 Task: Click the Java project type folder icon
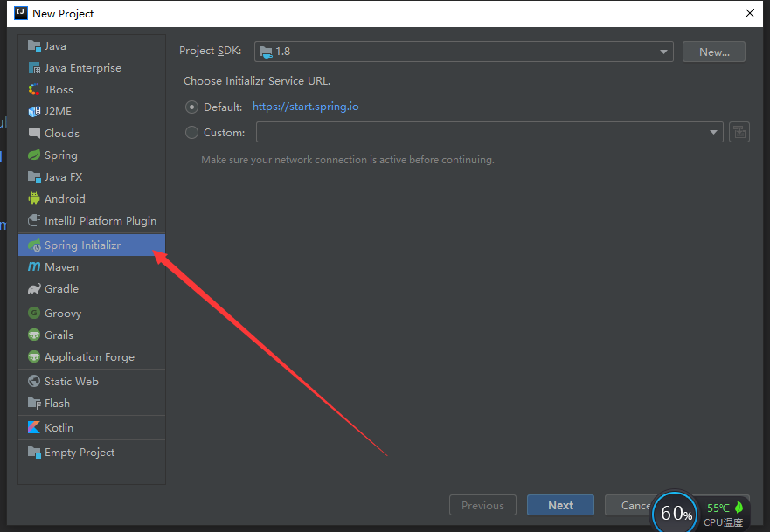[34, 46]
